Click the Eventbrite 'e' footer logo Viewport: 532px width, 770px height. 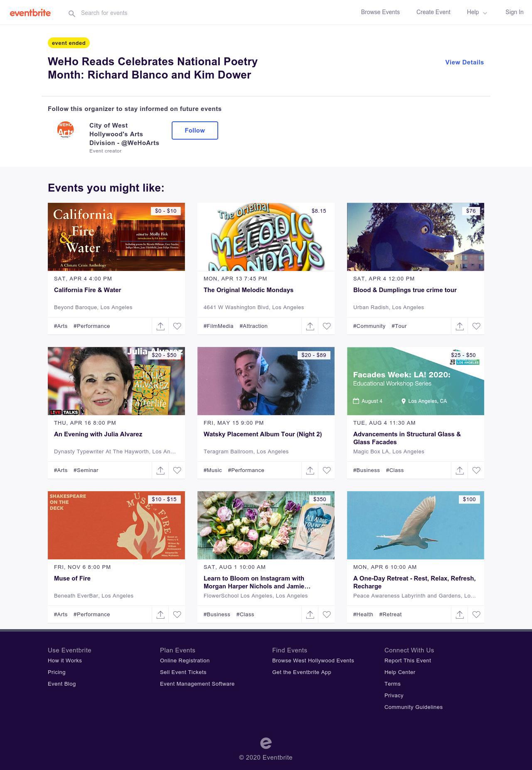[x=266, y=743]
